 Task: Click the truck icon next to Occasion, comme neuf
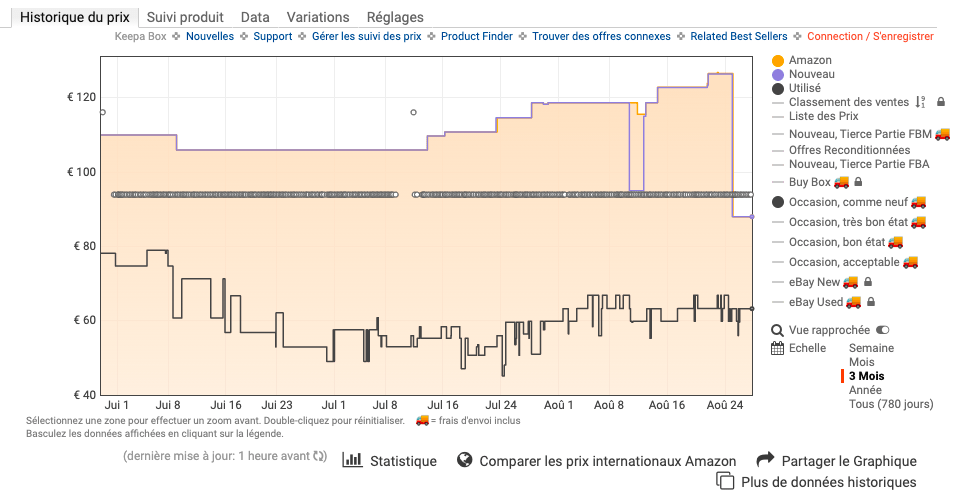[919, 202]
